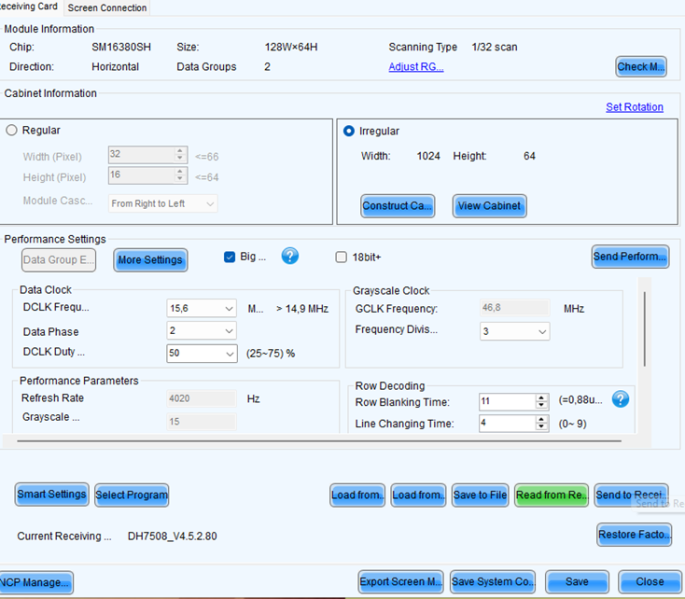
Task: Click the Smart Settings button
Action: (x=52, y=494)
